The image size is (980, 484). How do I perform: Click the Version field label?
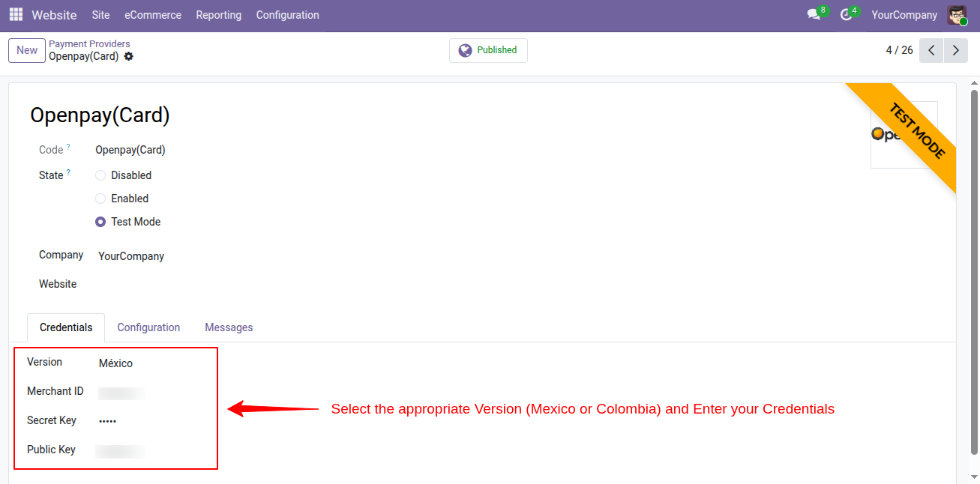click(x=44, y=362)
